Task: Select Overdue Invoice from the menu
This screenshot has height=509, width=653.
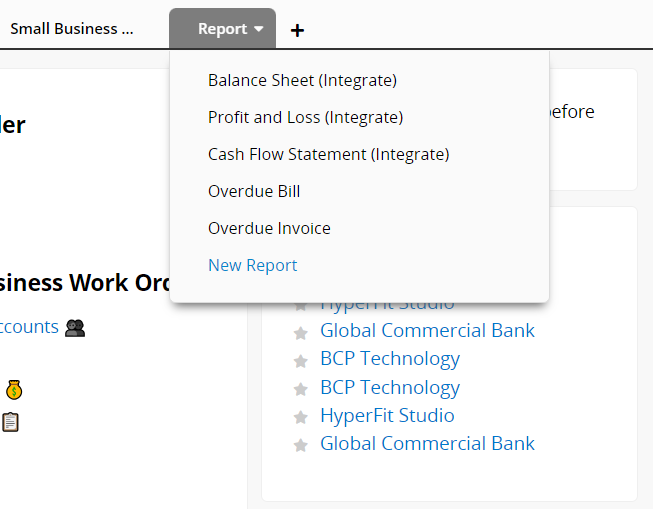Action: tap(269, 228)
